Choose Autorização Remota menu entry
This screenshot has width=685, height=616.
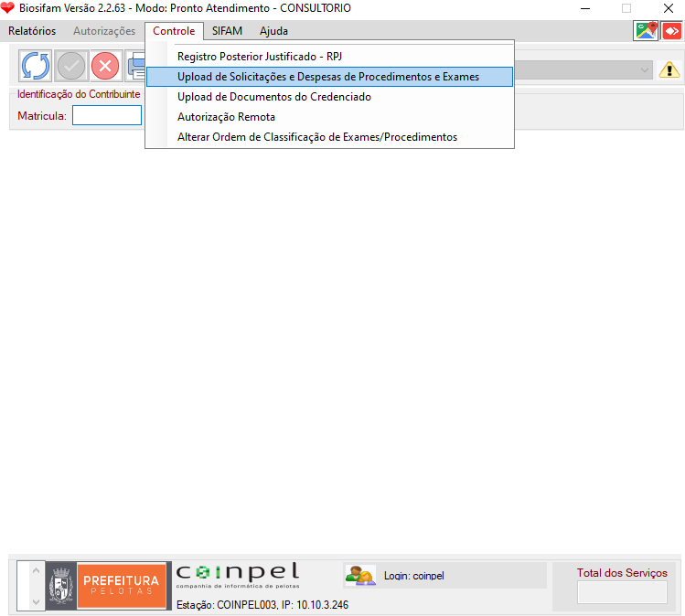tap(330, 117)
